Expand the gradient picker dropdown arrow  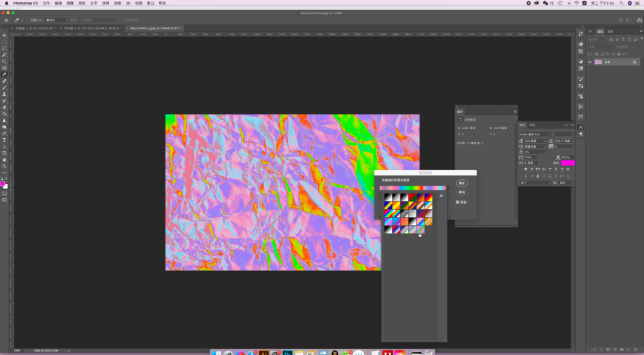(448, 188)
